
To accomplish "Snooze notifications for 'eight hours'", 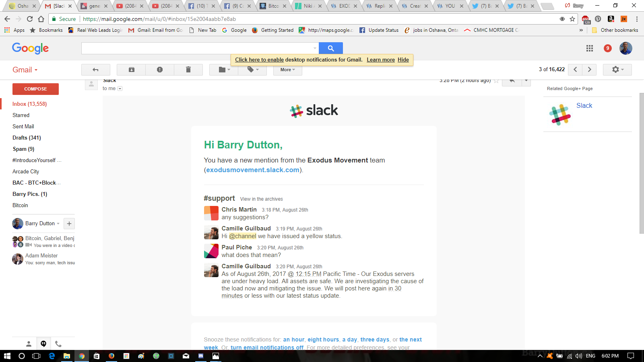I will [323, 339].
